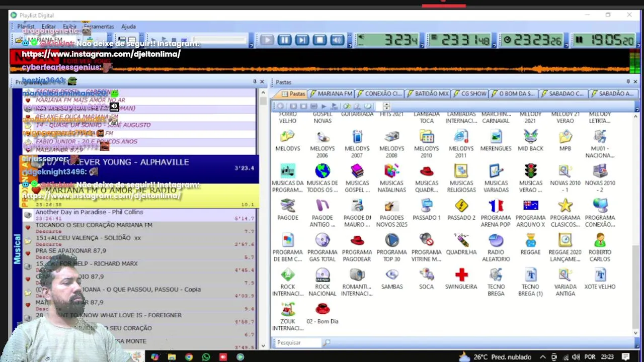
Task: Pin the Programação panel
Action: coord(255,81)
